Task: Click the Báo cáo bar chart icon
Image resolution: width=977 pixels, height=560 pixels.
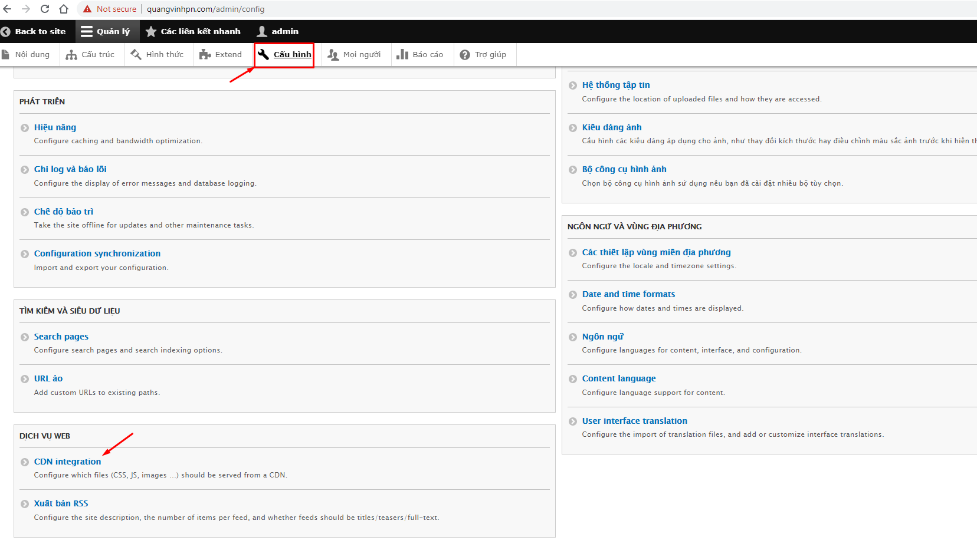Action: tap(402, 55)
